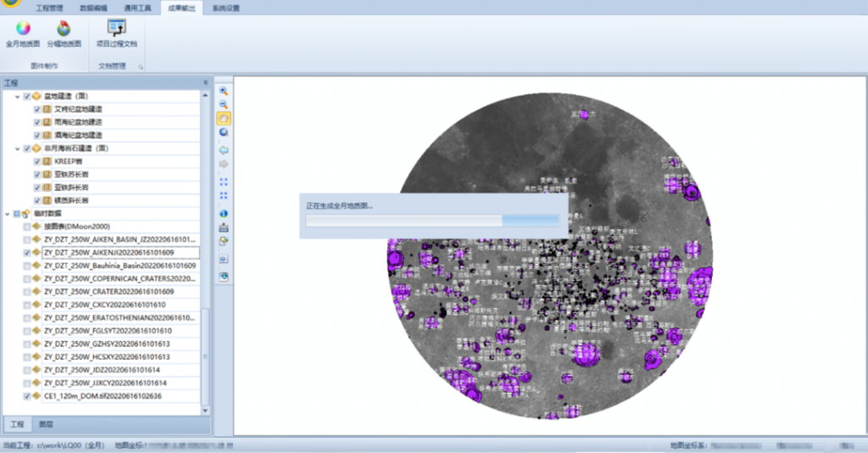Switch to the 数据编辑 ribbon tab
This screenshot has height=453, width=868.
(x=93, y=8)
